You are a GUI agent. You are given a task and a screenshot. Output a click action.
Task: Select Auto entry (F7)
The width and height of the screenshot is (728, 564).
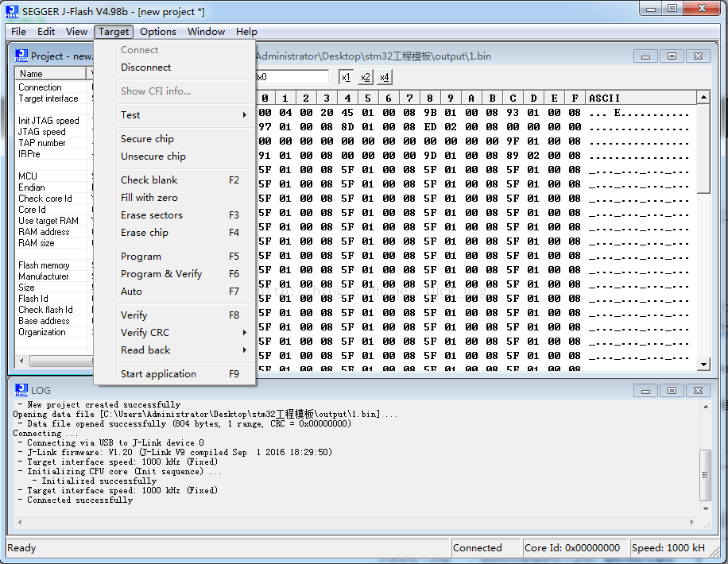(185, 292)
